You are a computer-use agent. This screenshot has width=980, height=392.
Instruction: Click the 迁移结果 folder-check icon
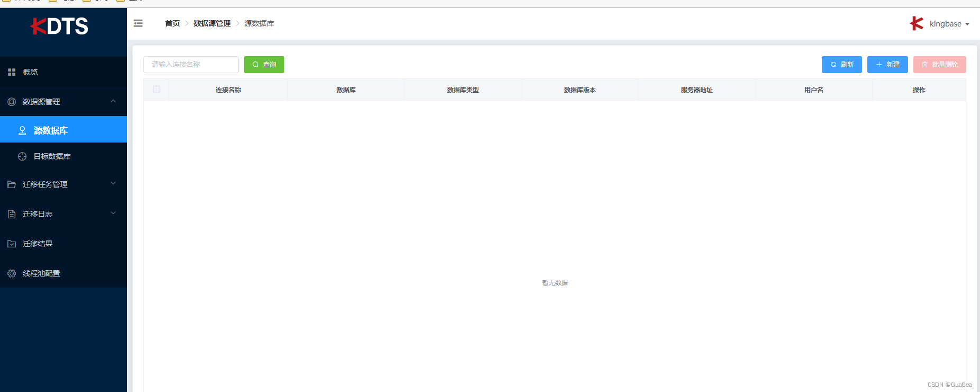(12, 244)
